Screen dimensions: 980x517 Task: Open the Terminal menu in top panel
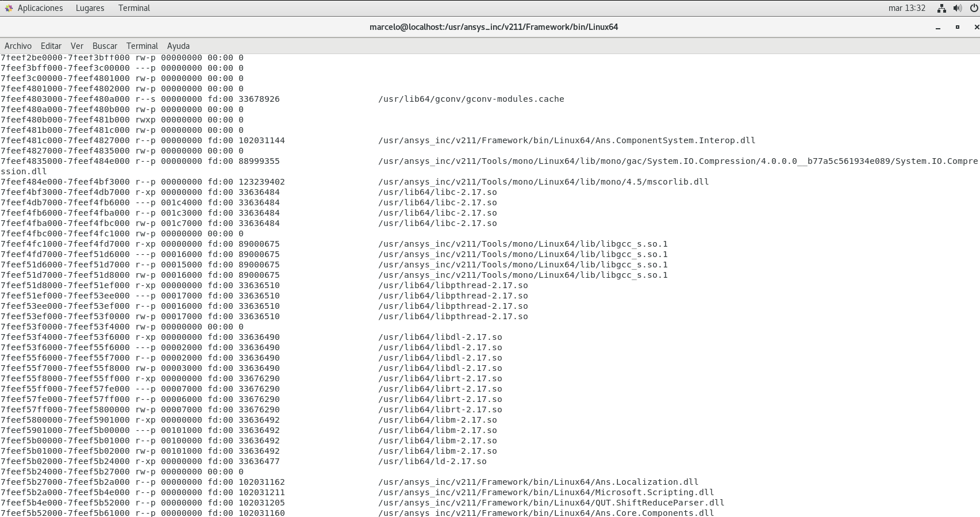134,8
